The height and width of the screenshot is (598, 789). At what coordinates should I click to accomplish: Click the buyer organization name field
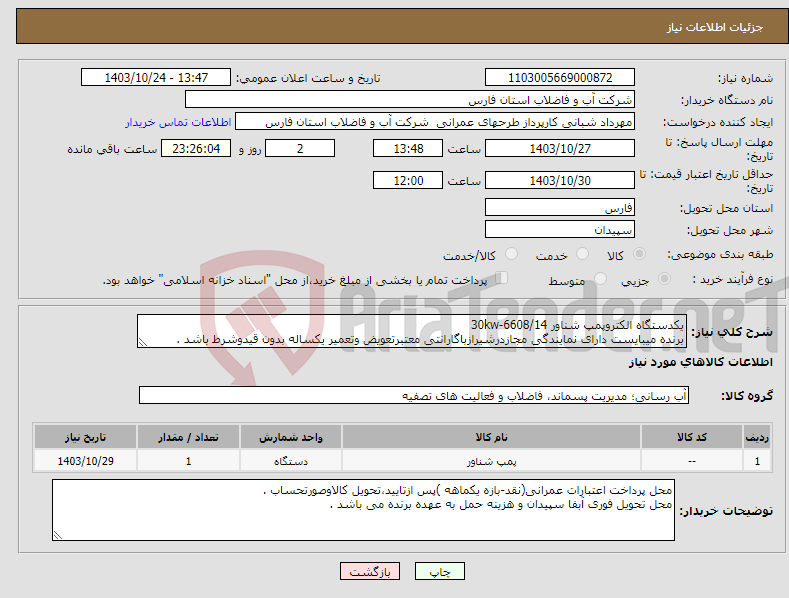pyautogui.click(x=410, y=100)
